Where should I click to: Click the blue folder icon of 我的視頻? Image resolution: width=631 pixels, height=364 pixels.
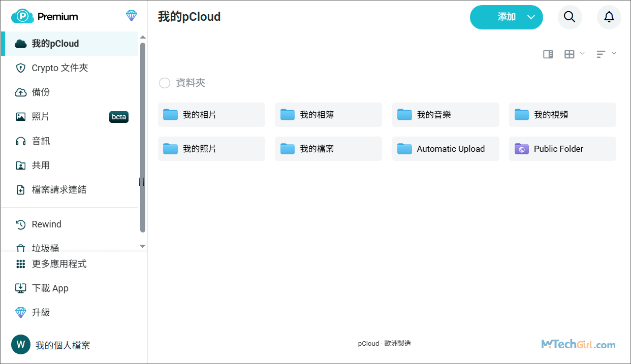(521, 115)
